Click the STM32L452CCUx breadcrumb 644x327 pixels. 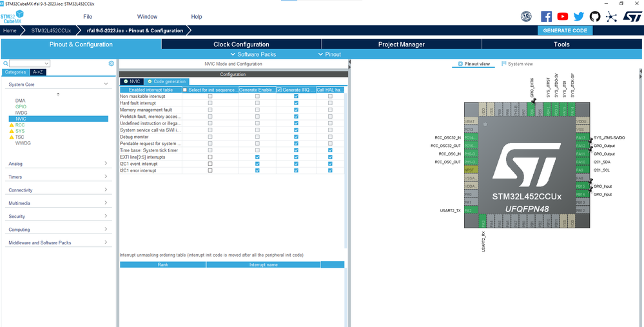(x=51, y=30)
